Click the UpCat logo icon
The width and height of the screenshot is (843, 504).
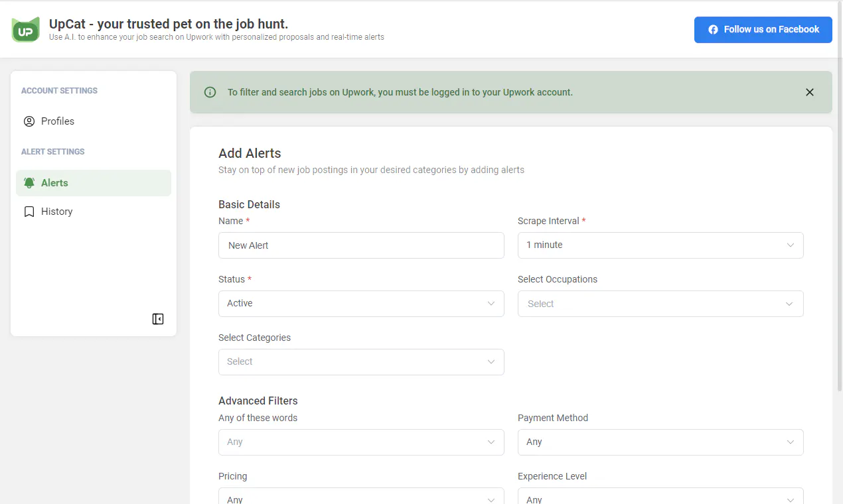(x=25, y=29)
